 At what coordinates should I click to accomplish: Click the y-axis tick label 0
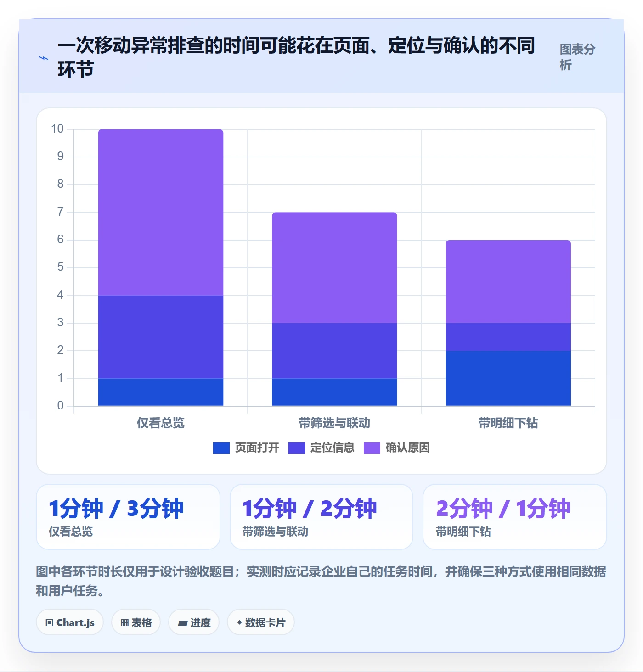60,405
